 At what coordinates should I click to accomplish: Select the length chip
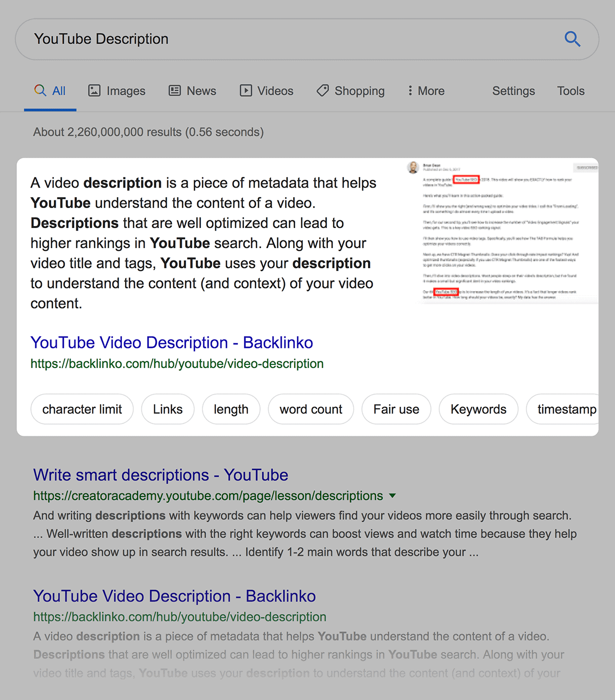(x=231, y=409)
